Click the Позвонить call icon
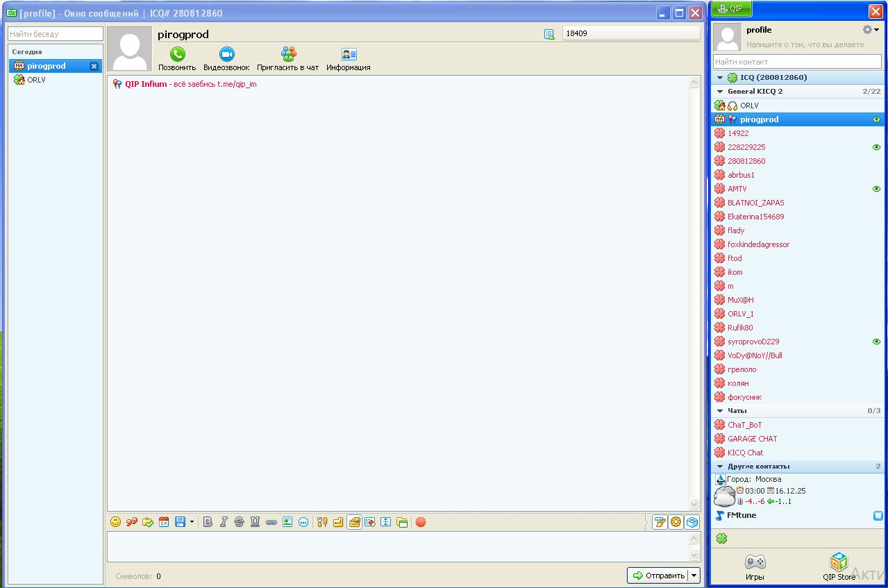 coord(178,55)
